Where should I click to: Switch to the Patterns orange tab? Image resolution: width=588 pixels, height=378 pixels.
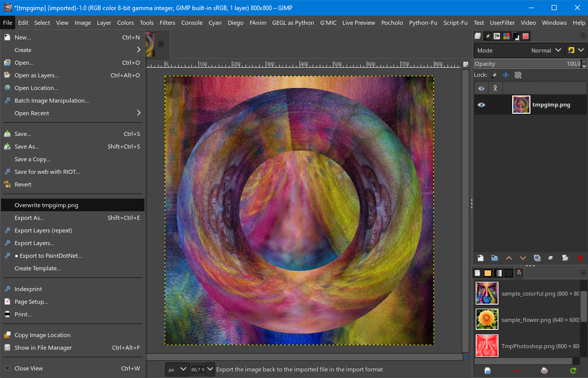click(487, 273)
